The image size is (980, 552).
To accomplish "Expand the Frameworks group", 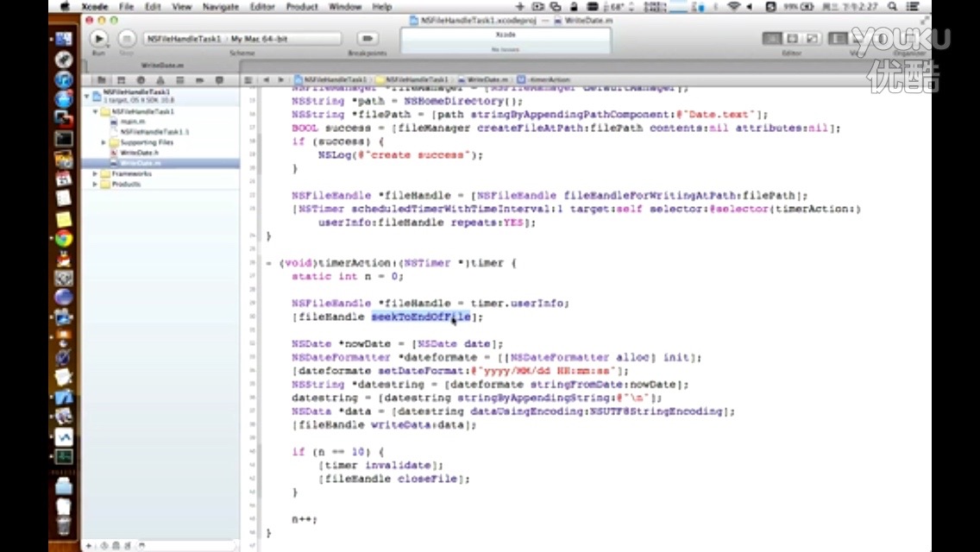I will point(95,173).
